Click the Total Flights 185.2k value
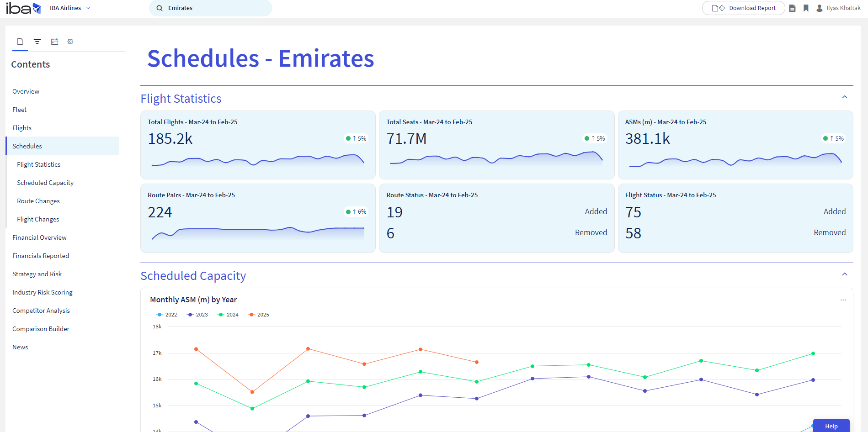The image size is (868, 432). (170, 139)
